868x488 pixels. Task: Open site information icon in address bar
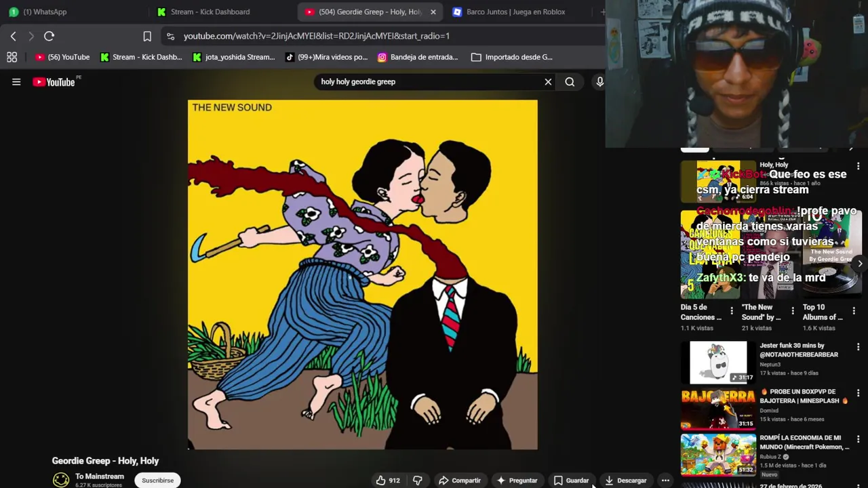(x=170, y=36)
